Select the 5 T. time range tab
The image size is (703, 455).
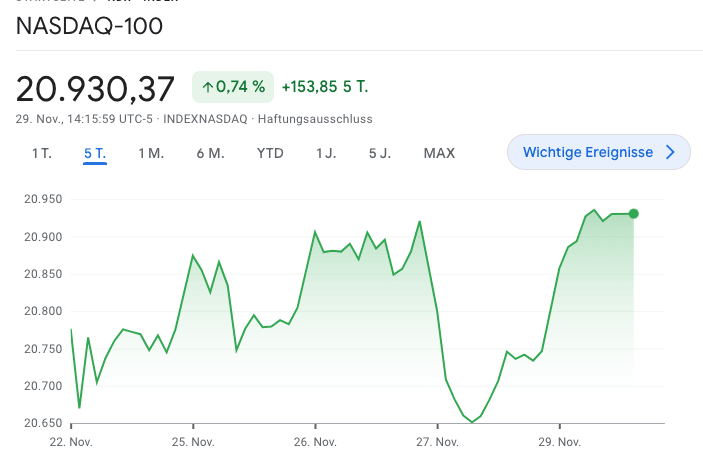pos(95,153)
